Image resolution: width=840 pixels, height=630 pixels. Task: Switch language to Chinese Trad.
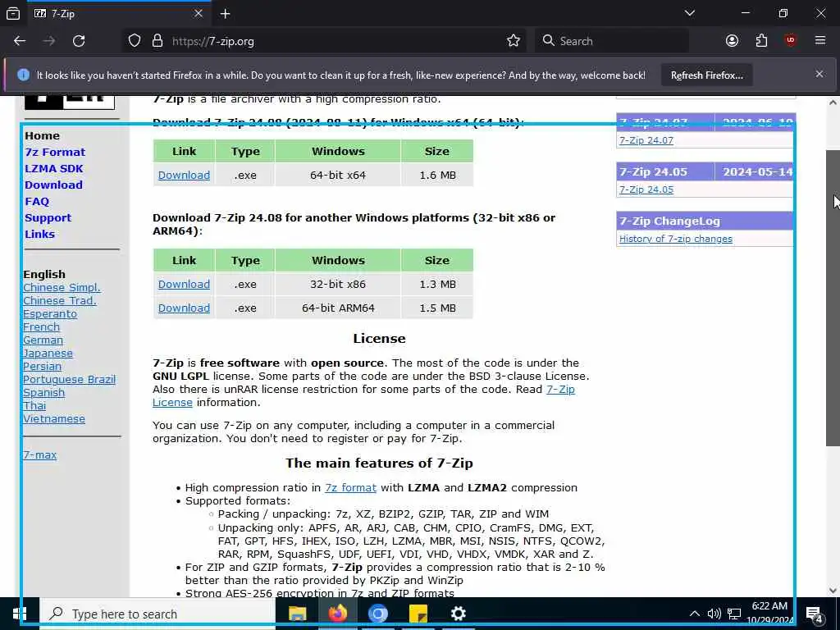[59, 300]
